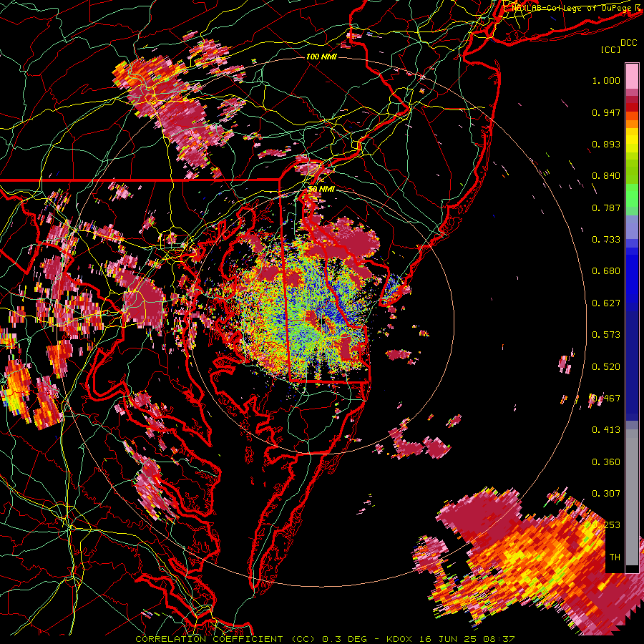Select the 0.413 legend value
This screenshot has width=644, height=644.
606,430
